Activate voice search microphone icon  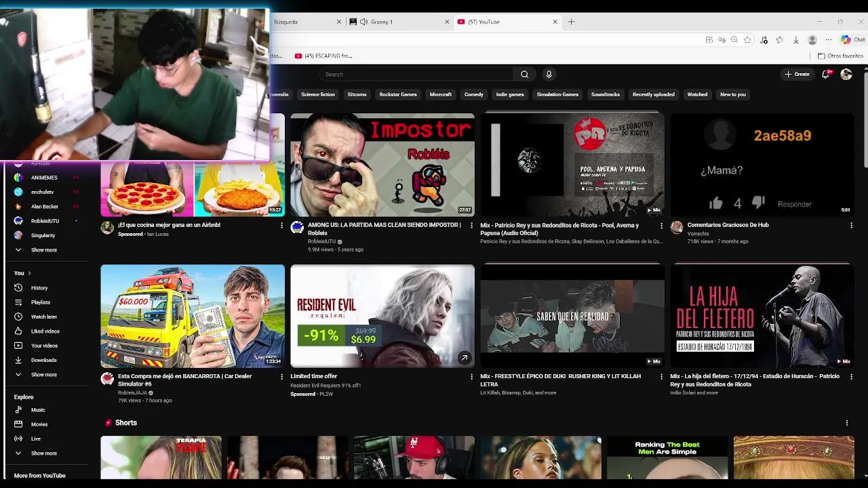(549, 75)
